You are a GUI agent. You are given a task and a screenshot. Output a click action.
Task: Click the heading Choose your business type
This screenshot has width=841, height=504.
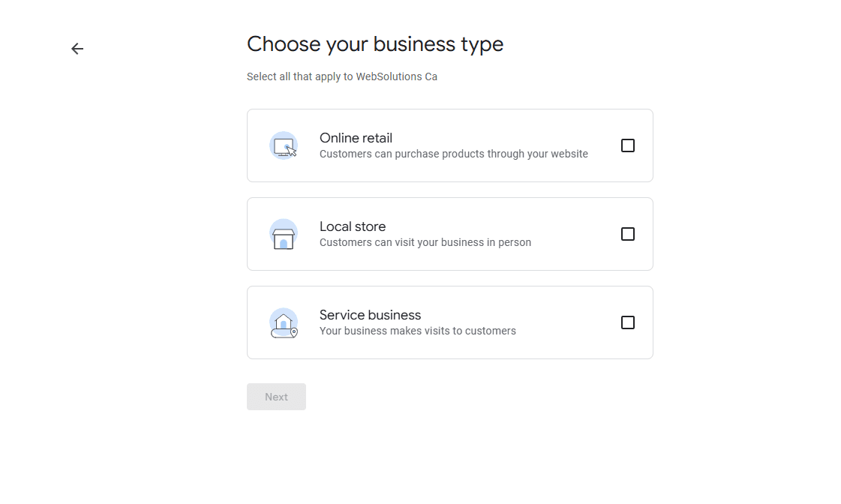[375, 43]
